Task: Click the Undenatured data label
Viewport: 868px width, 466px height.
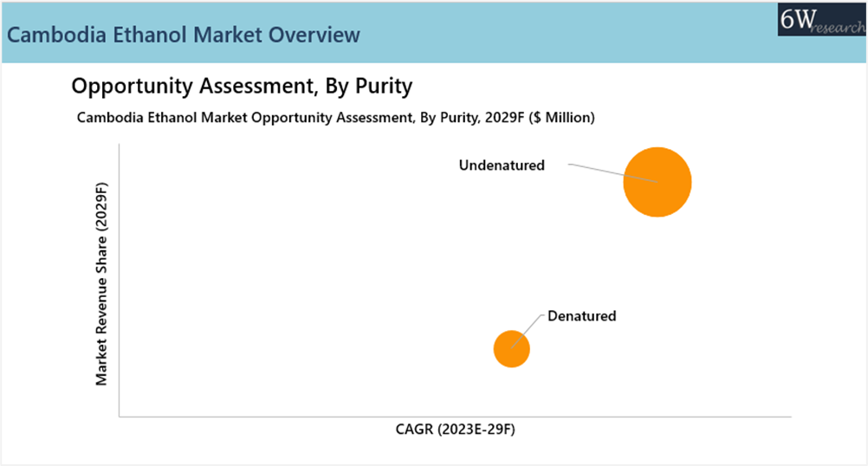Action: pos(502,165)
